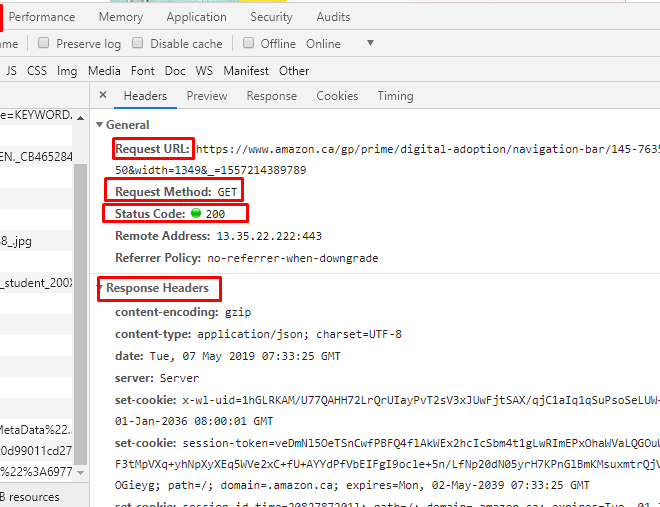Collapse the Response Headers section
This screenshot has width=660, height=507.
pyautogui.click(x=100, y=288)
